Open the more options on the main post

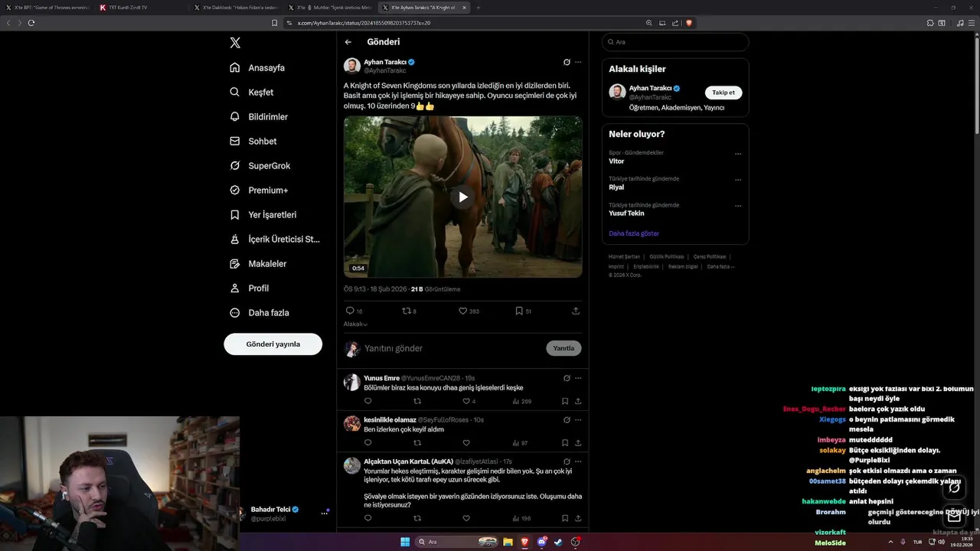[578, 62]
